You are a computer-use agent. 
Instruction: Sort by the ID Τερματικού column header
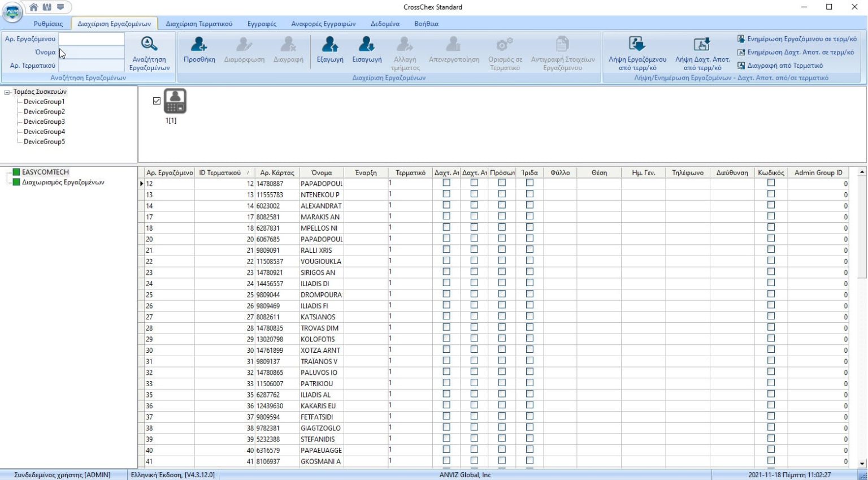(x=220, y=173)
